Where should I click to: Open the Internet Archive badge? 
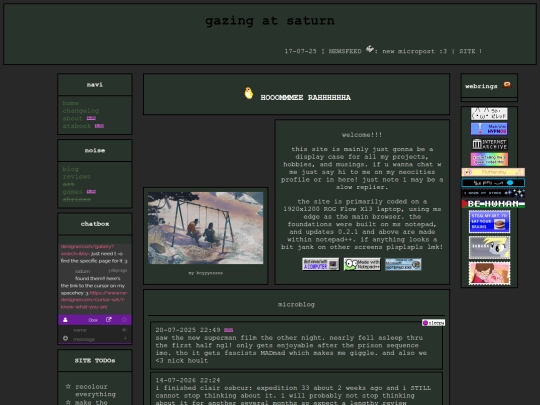coord(489,144)
